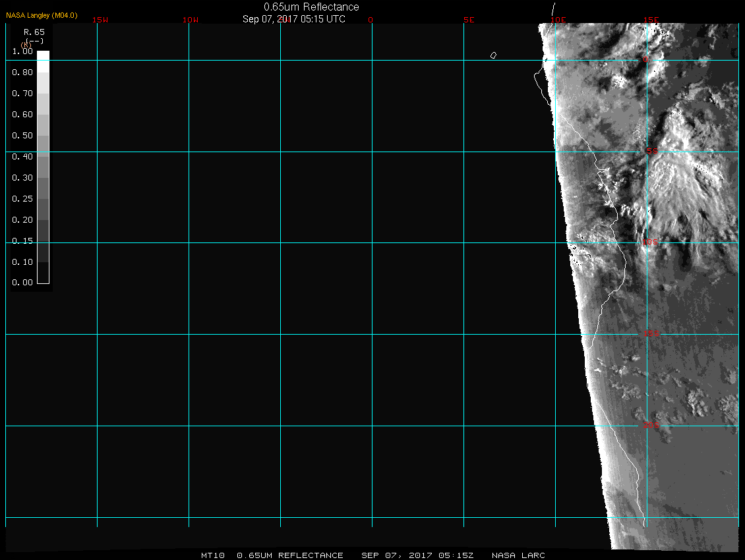Click the 5S latitude label

click(651, 152)
